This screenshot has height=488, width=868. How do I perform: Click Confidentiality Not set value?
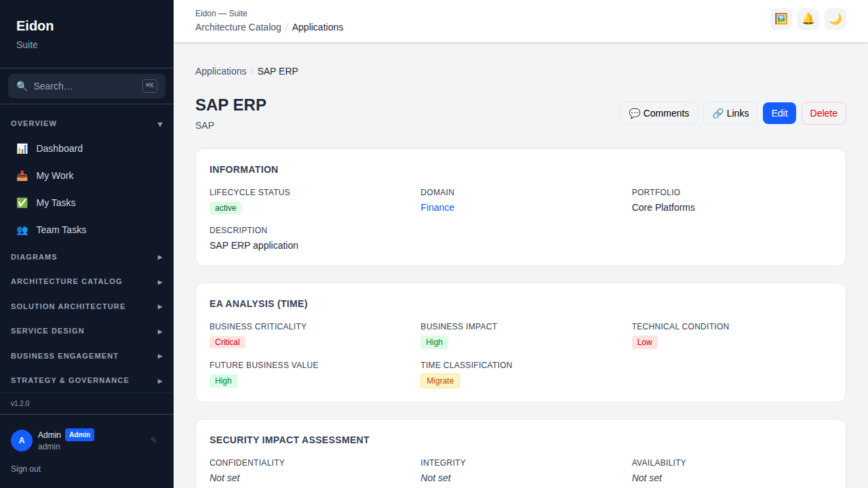coord(224,478)
